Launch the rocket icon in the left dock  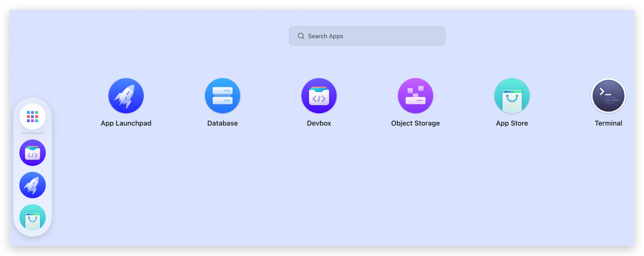pos(32,185)
